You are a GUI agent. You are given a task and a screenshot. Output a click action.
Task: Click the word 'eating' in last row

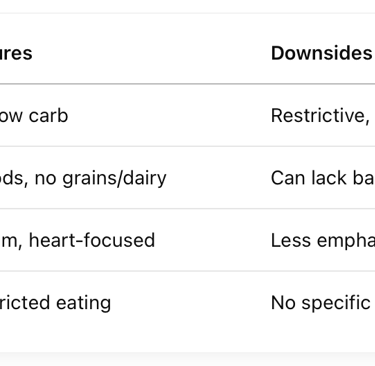pyautogui.click(x=83, y=303)
